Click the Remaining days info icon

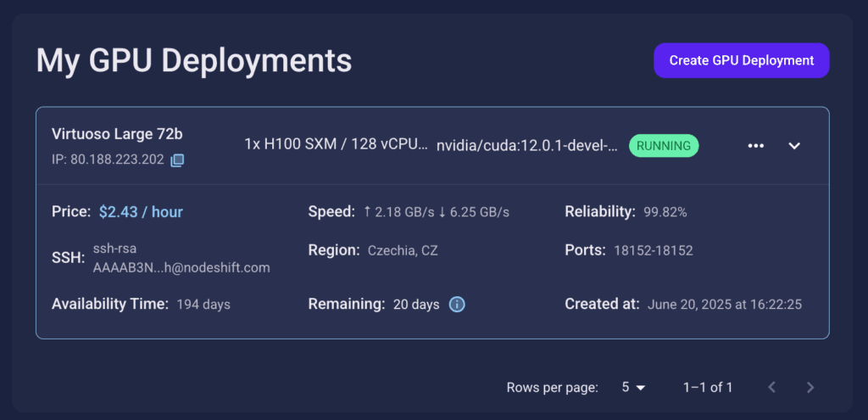point(457,305)
